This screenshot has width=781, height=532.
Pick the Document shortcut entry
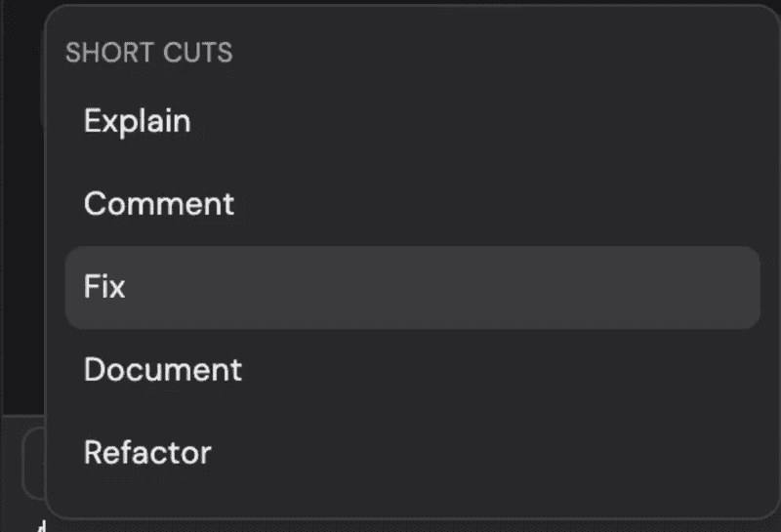[x=163, y=370]
